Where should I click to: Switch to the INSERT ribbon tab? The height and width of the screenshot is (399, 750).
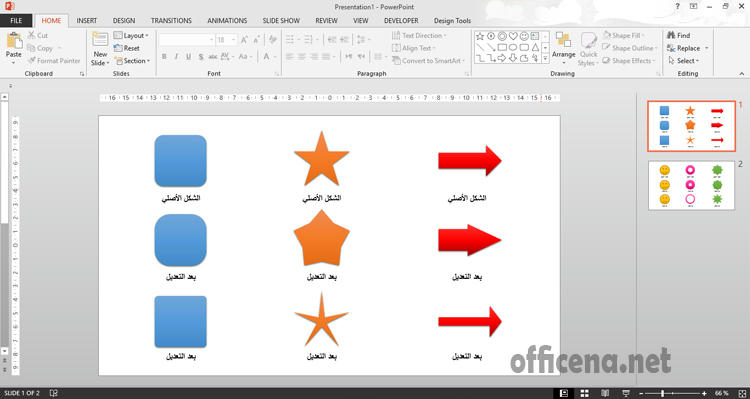pyautogui.click(x=87, y=21)
